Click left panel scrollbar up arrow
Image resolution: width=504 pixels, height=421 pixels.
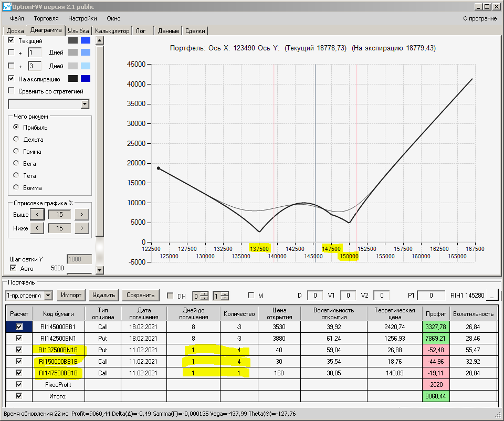point(100,40)
